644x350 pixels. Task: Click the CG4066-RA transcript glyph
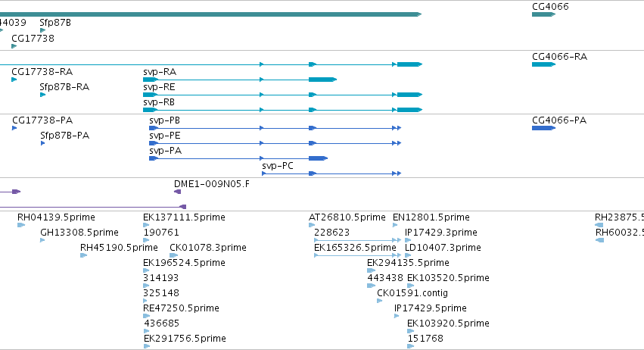point(543,64)
